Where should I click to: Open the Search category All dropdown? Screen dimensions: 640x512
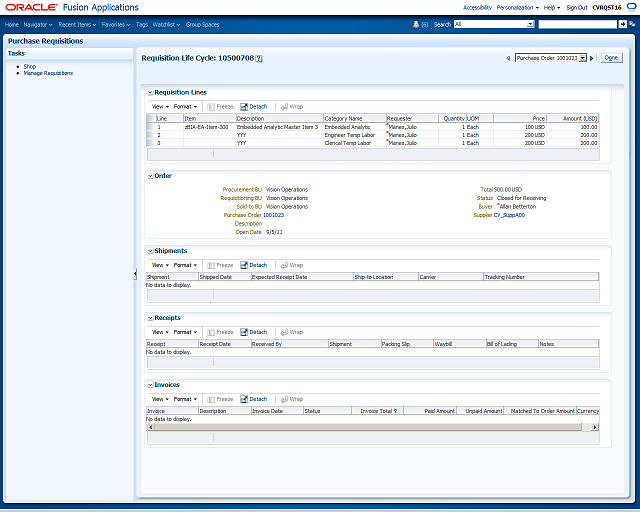click(530, 24)
